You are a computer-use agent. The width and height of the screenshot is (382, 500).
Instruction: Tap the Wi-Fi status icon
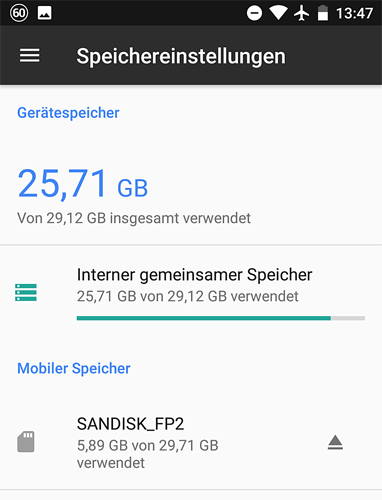click(x=278, y=13)
